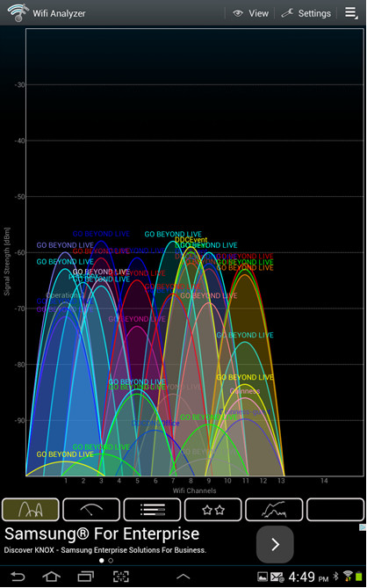Tap the Android back button

[x=18, y=577]
